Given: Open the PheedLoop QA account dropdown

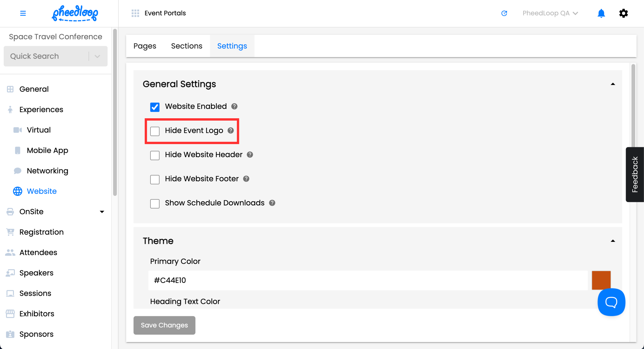Looking at the screenshot, I should point(550,13).
